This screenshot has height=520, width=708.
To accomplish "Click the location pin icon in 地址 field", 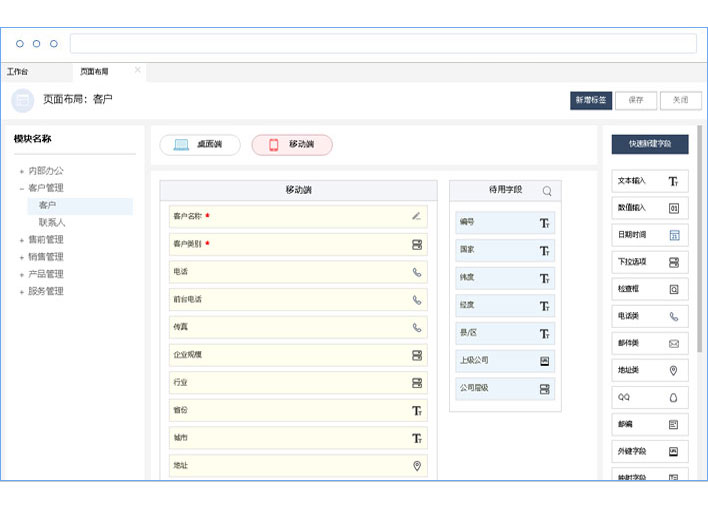I will [x=417, y=465].
